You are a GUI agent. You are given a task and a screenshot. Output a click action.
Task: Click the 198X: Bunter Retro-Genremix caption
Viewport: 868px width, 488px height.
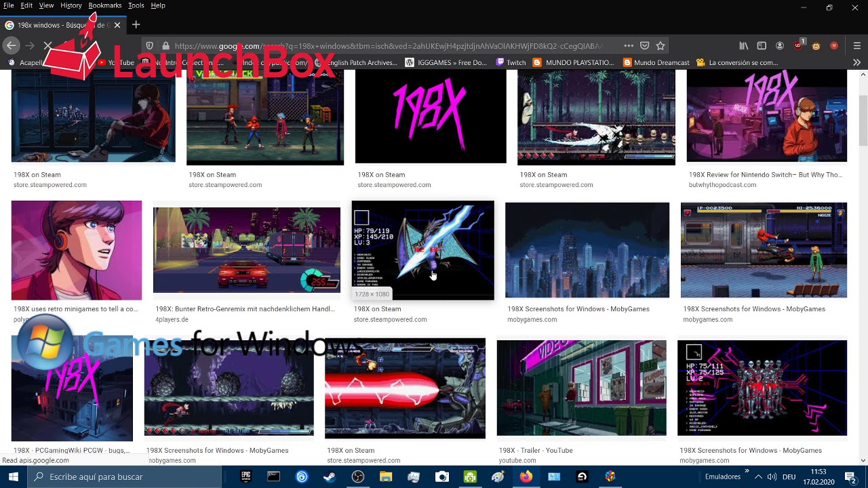pos(245,309)
